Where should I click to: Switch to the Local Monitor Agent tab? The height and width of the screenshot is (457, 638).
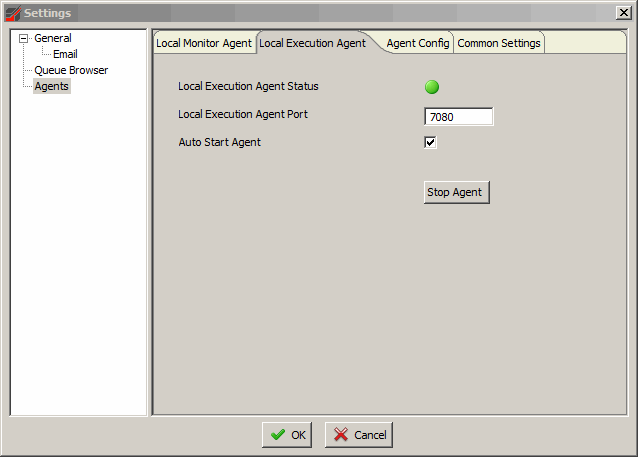[204, 43]
